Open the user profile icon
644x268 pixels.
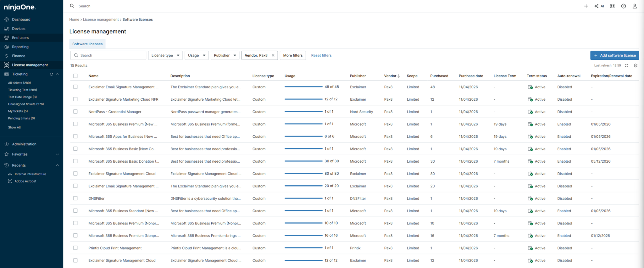coord(635,6)
